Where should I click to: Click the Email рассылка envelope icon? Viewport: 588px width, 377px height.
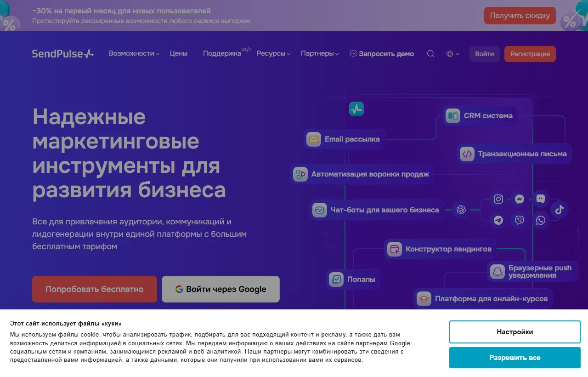[314, 139]
